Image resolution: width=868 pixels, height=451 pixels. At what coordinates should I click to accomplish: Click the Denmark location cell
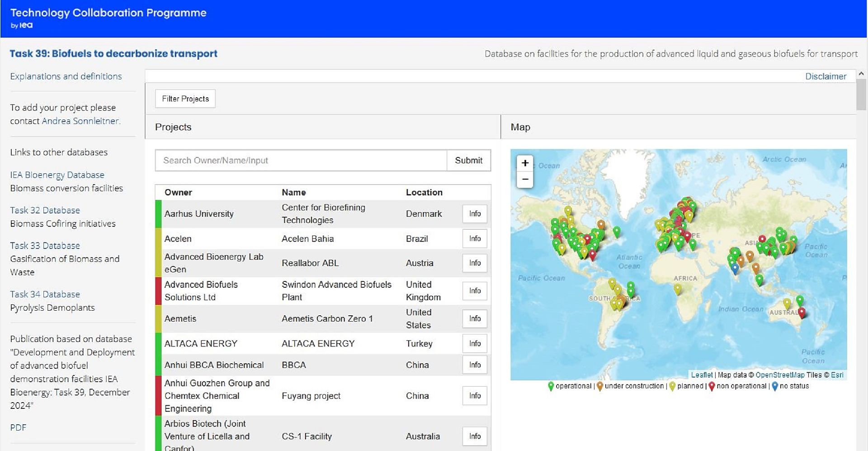click(x=424, y=214)
